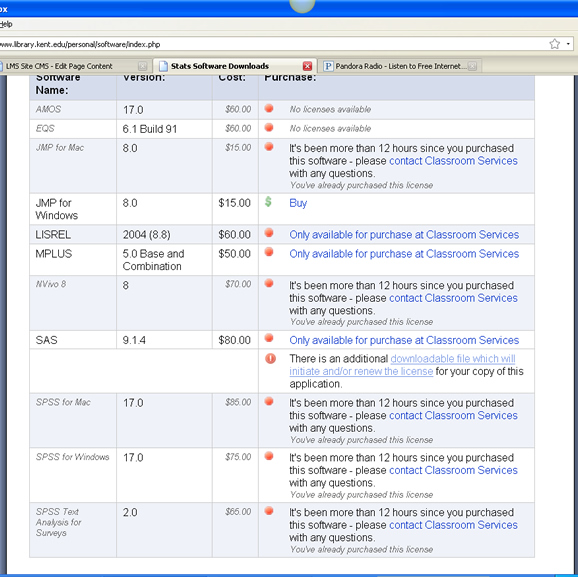Click the red status dot in SPSS for Windows row

point(269,456)
